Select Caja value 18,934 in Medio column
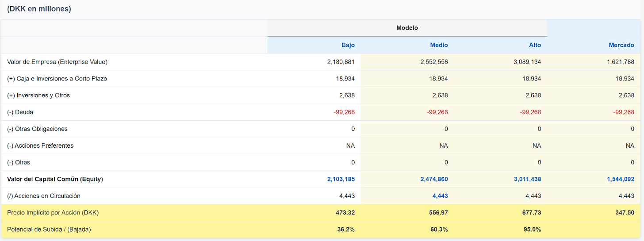Viewport: 644px width, 241px height. [438, 79]
